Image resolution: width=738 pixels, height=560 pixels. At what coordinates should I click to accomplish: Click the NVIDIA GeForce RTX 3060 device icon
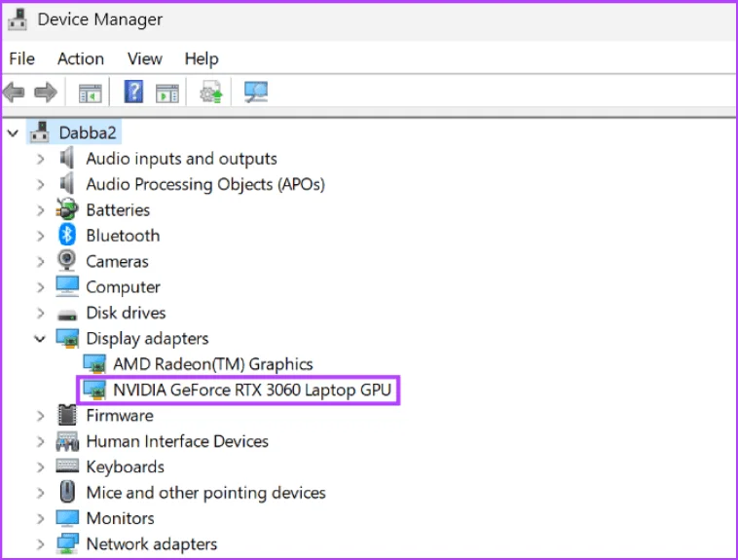click(x=94, y=390)
